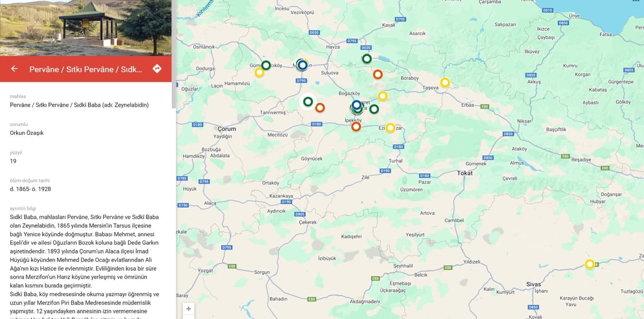Viewport: 644px width, 319px height.
Task: Select the yellow marker above Boğazköy area
Action: pyautogui.click(x=383, y=96)
